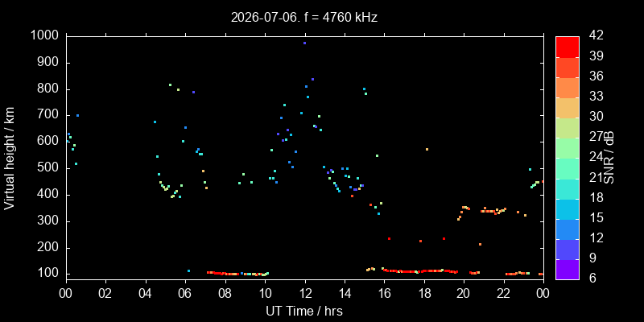
Task: Click the 12 tick label on time axis
Action: coord(305,294)
